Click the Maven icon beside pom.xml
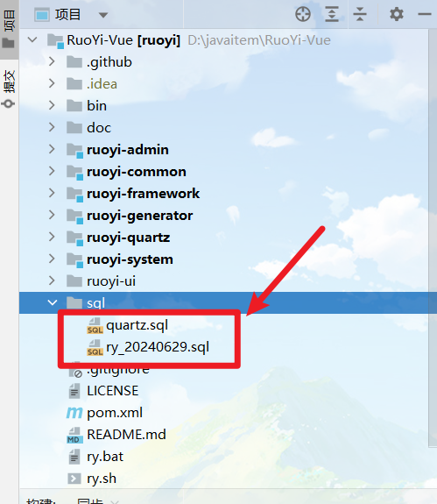The height and width of the screenshot is (504, 437). (x=74, y=413)
